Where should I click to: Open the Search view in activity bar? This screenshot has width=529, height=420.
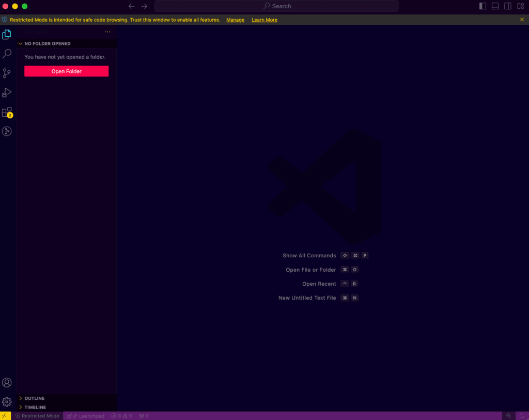[7, 54]
